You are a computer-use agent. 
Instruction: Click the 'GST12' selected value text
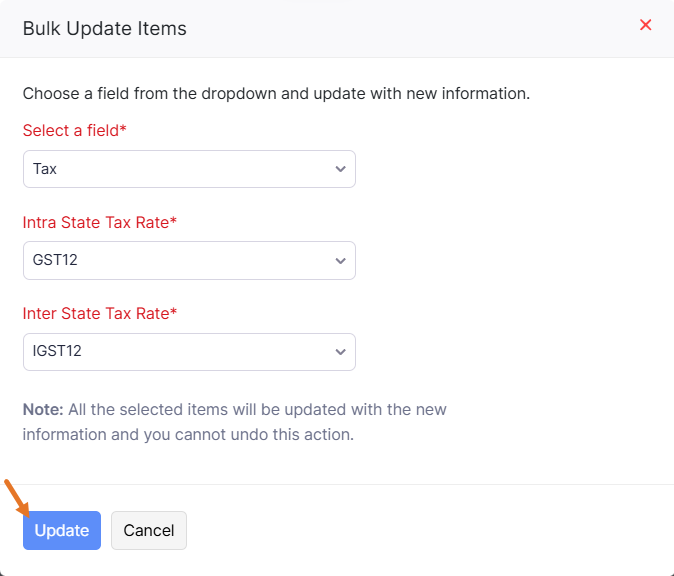[55, 261]
